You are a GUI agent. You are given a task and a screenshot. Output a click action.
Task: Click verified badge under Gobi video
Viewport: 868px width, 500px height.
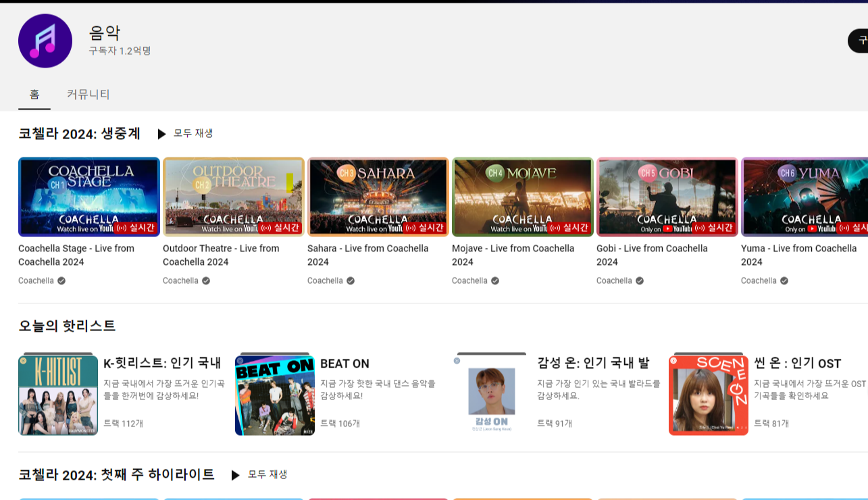pos(640,280)
